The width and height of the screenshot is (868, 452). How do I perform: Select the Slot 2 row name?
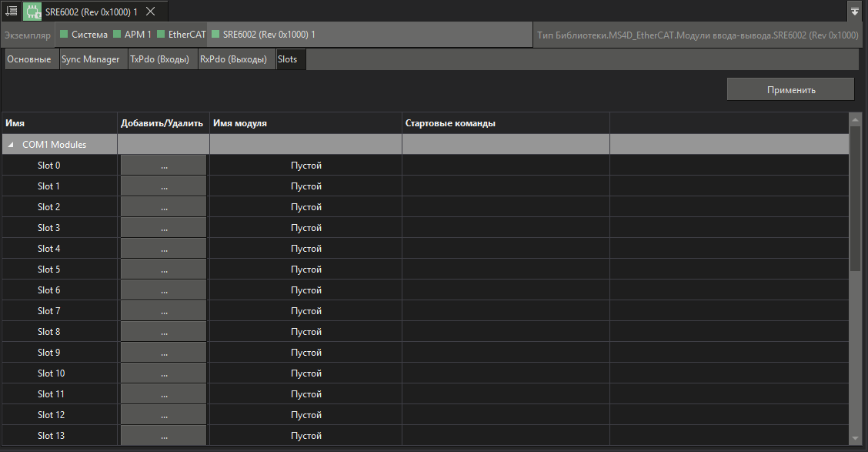click(48, 207)
